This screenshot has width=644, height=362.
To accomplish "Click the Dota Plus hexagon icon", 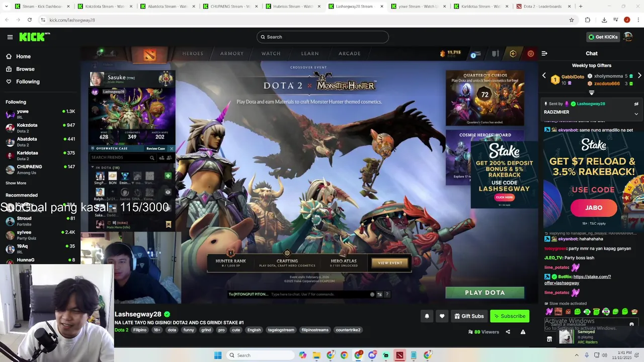I will (x=513, y=53).
